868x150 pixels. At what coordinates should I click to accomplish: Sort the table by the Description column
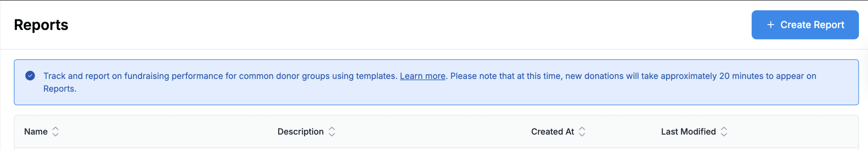pos(300,132)
